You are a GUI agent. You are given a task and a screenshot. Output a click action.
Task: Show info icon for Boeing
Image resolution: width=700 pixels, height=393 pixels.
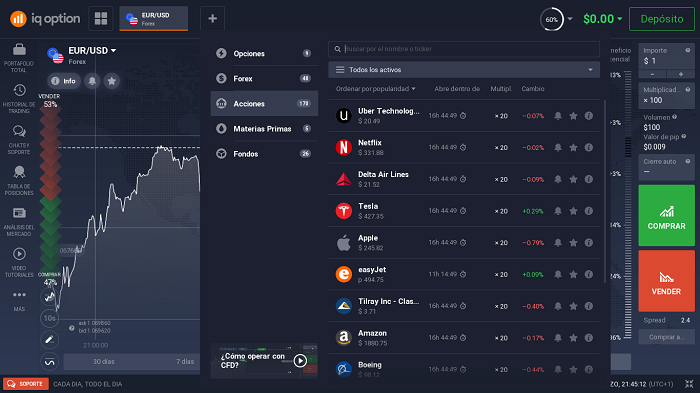click(x=589, y=369)
